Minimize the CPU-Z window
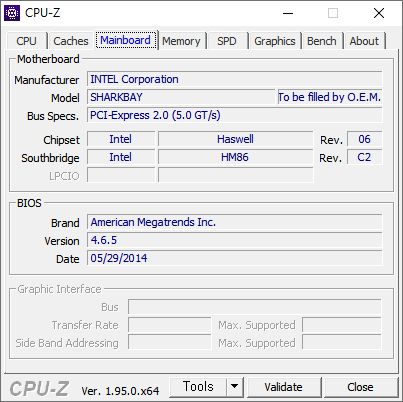Image resolution: width=403 pixels, height=402 pixels. pyautogui.click(x=288, y=13)
